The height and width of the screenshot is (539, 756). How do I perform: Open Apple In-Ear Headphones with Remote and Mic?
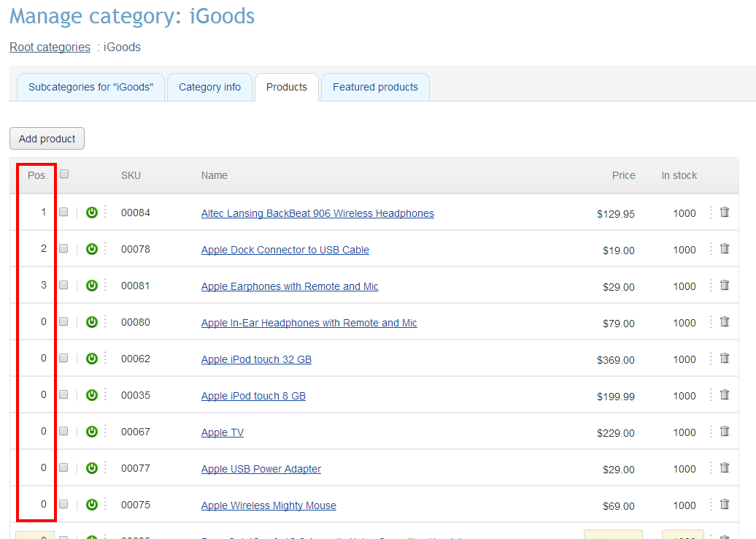309,323
